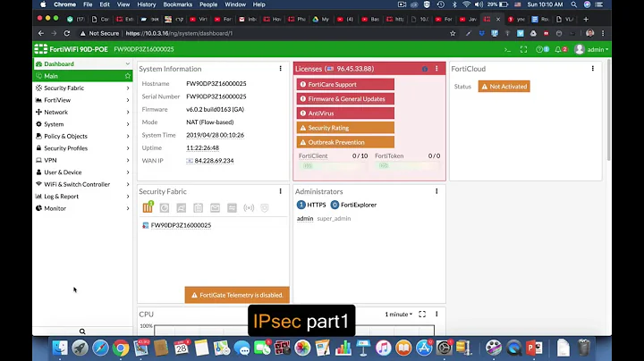Expand Security Profiles menu

point(82,148)
